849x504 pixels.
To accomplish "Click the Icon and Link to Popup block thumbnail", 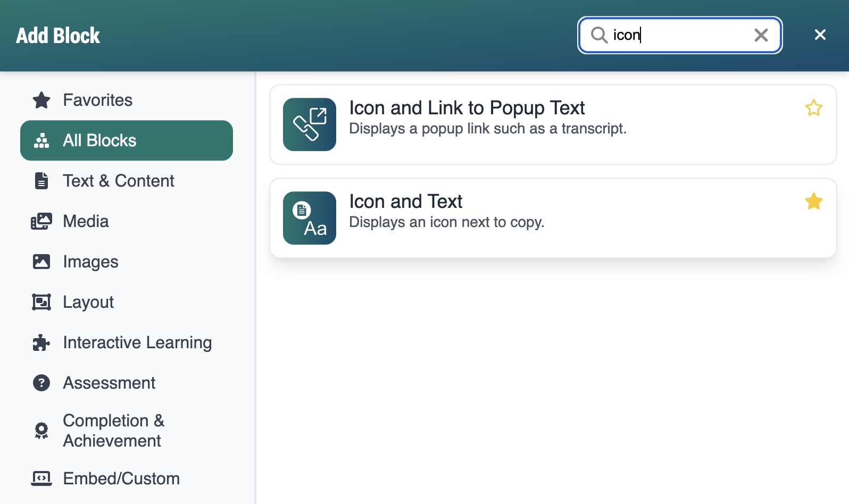I will [x=310, y=124].
